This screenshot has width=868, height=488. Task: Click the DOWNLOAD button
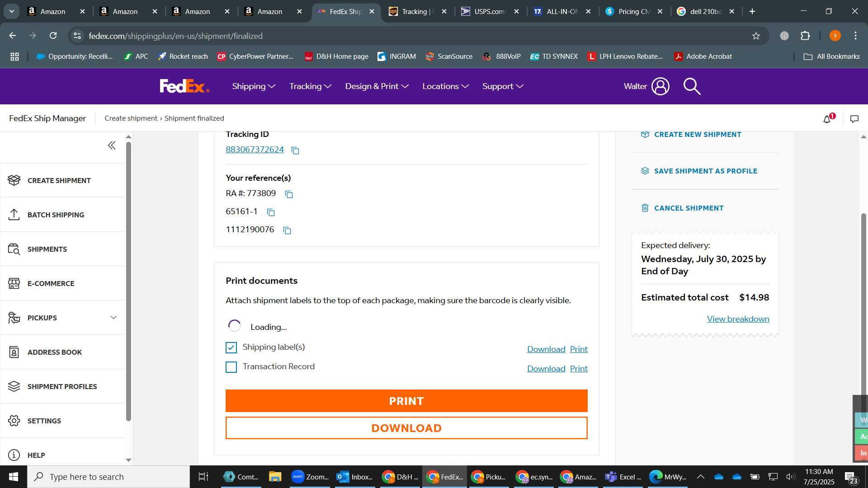[406, 428]
